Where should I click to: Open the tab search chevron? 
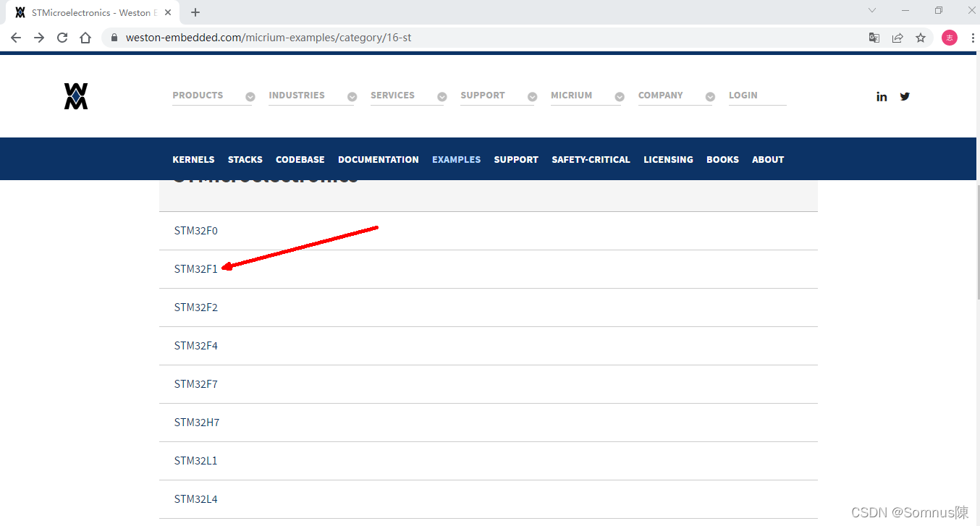pyautogui.click(x=872, y=10)
